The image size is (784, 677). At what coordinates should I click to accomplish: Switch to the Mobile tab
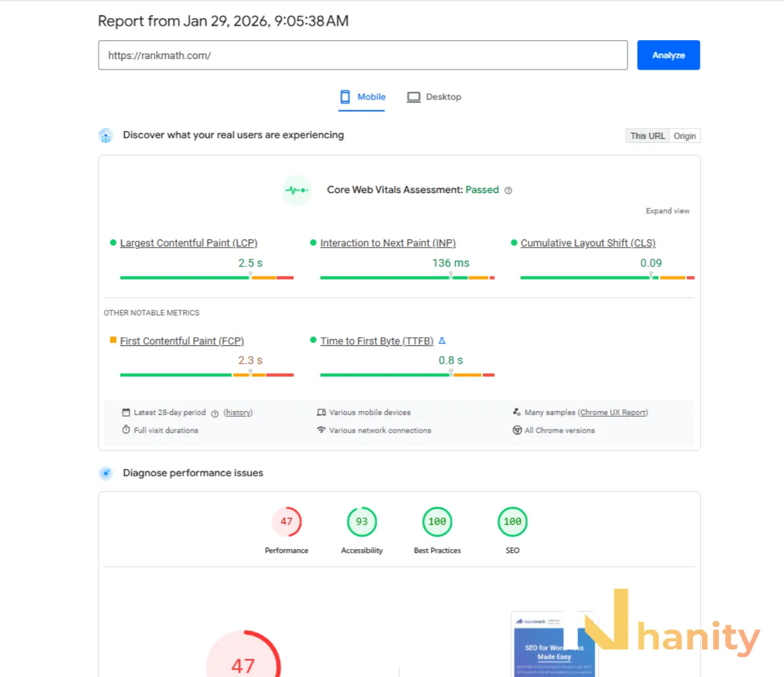pyautogui.click(x=363, y=97)
